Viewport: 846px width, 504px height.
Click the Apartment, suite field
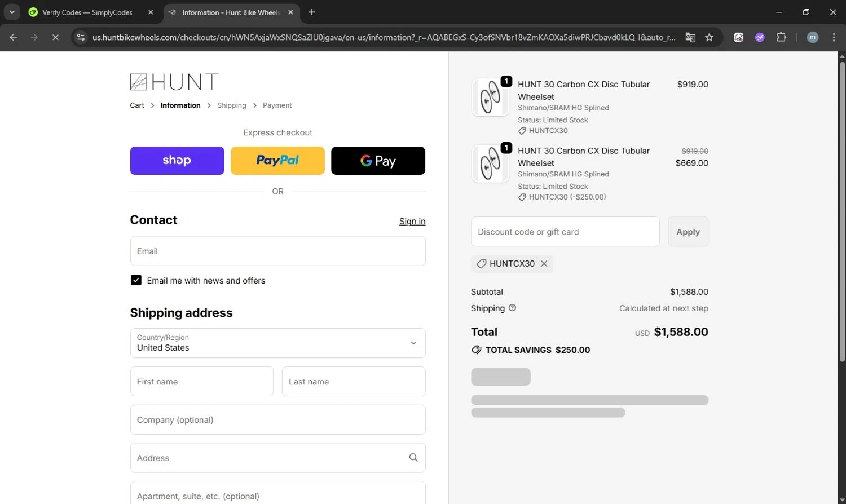(x=277, y=493)
